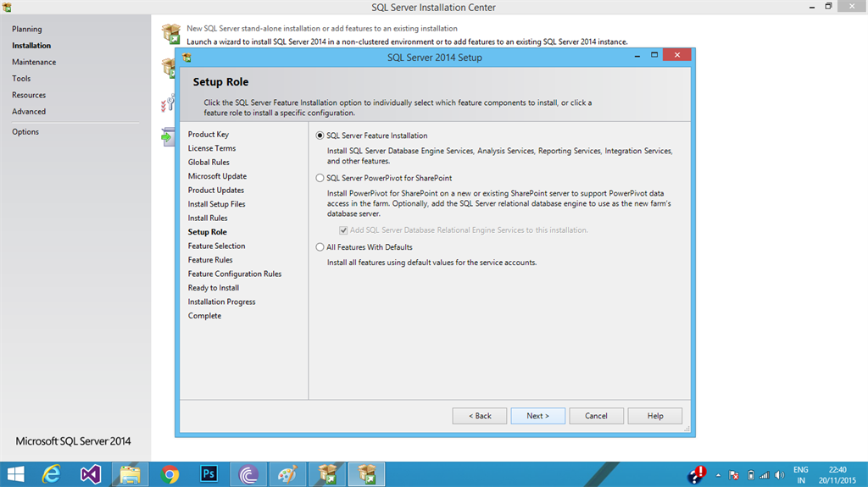
Task: Click Installation Progress step
Action: coord(221,302)
